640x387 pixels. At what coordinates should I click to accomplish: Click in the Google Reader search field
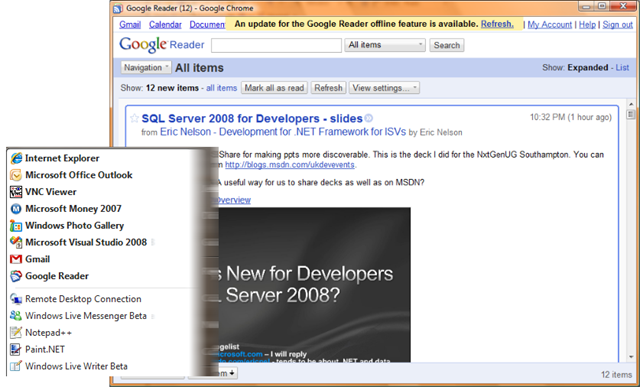276,45
